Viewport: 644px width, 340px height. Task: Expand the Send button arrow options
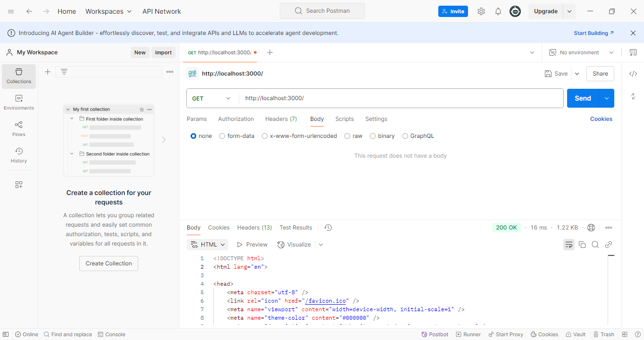pos(607,98)
